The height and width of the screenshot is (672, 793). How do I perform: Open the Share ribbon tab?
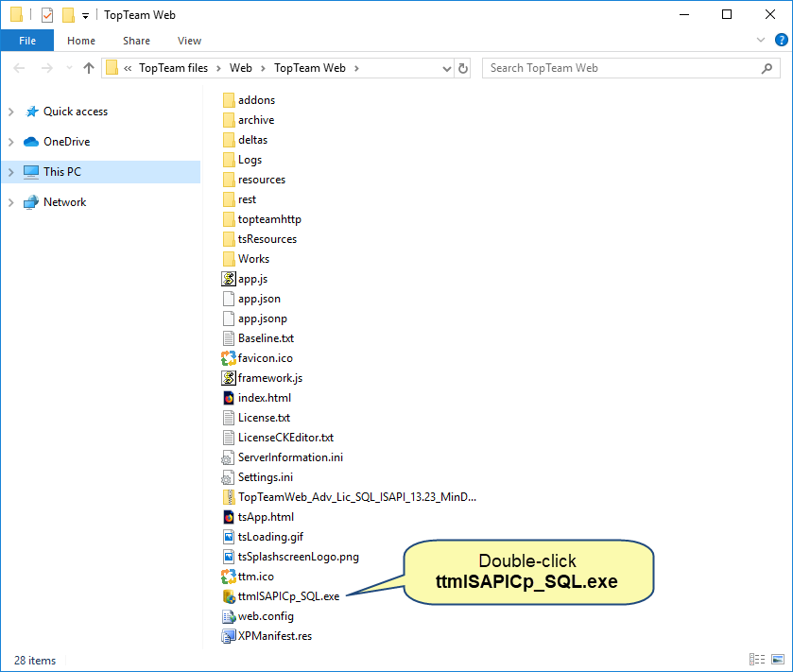tap(136, 41)
